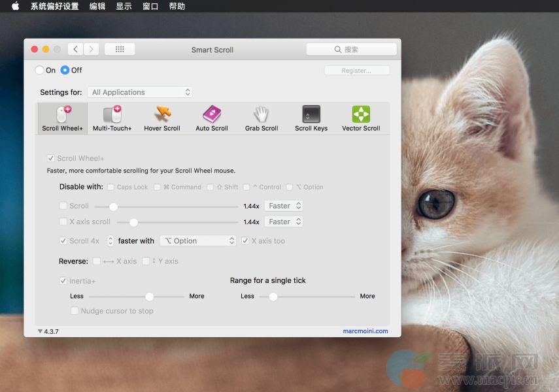This screenshot has height=392, width=559.
Task: Open the marcmoini.com link
Action: coord(365,331)
